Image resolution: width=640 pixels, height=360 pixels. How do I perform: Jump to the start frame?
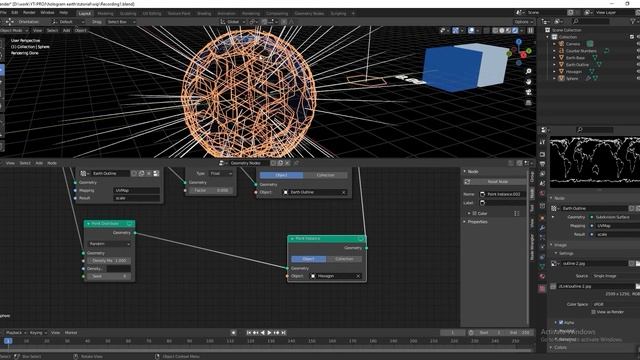249,333
